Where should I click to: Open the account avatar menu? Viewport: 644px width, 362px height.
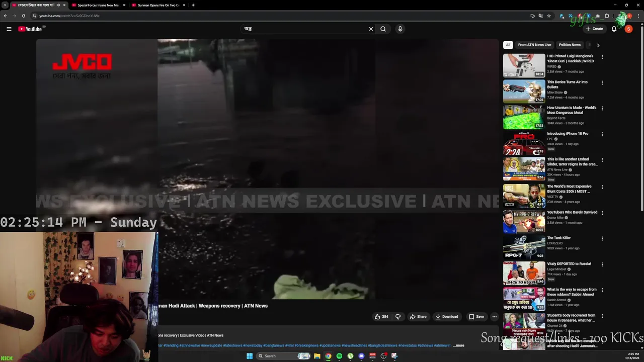coord(628,29)
